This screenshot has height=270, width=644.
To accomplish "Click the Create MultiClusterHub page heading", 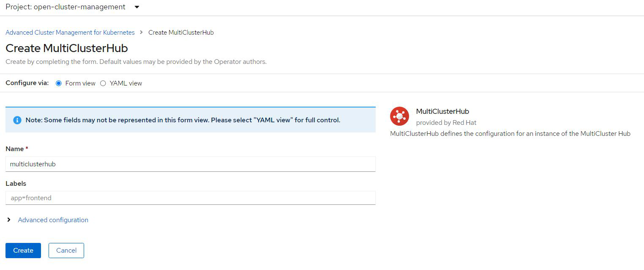I will [x=67, y=48].
